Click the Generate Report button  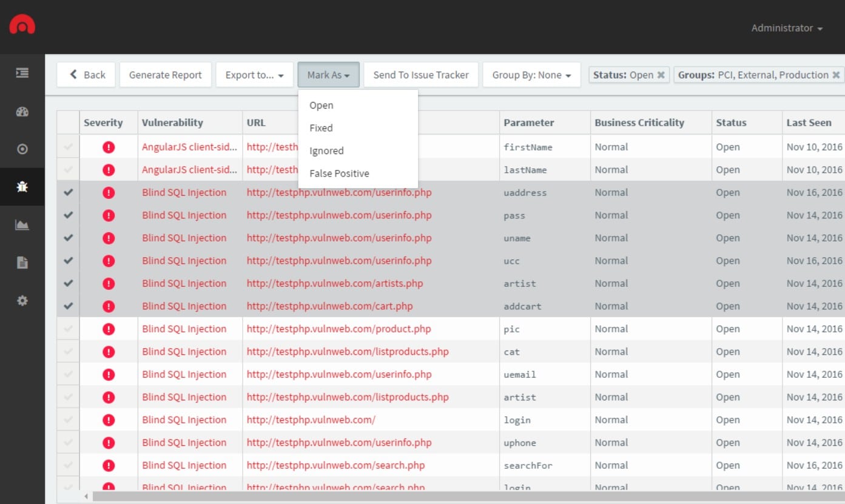click(x=165, y=75)
